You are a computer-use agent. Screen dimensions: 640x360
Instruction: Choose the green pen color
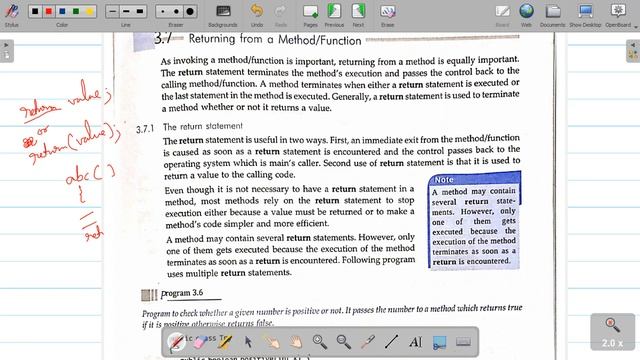pos(76,11)
